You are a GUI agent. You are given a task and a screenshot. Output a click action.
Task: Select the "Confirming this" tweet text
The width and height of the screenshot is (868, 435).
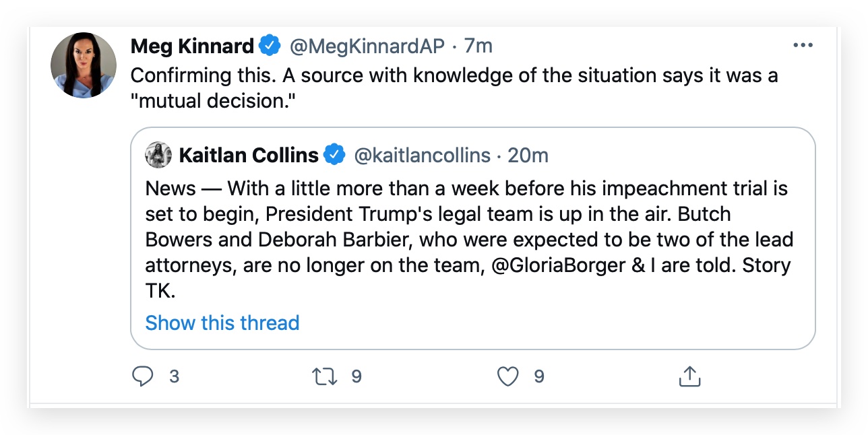[x=454, y=88]
